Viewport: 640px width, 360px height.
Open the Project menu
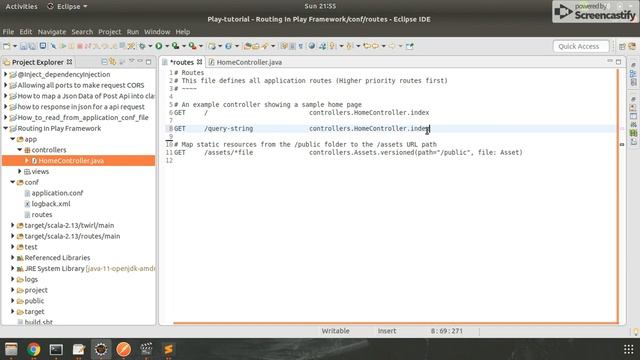109,32
